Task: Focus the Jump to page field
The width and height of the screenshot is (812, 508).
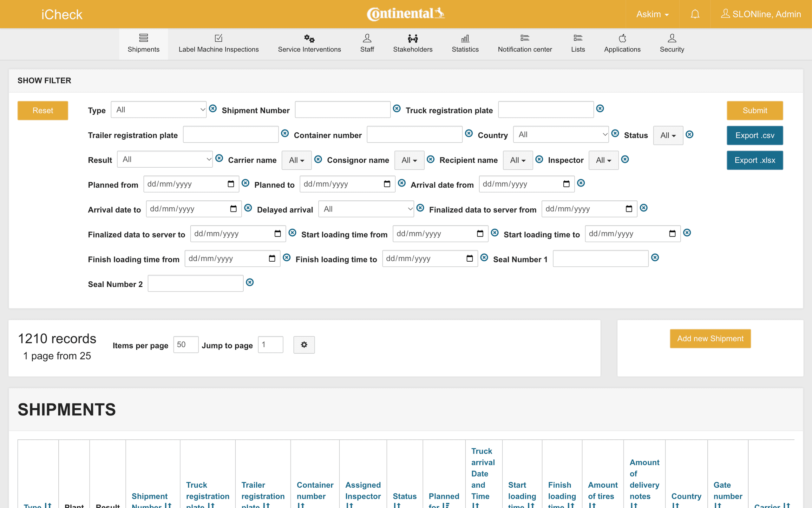Action: point(271,345)
